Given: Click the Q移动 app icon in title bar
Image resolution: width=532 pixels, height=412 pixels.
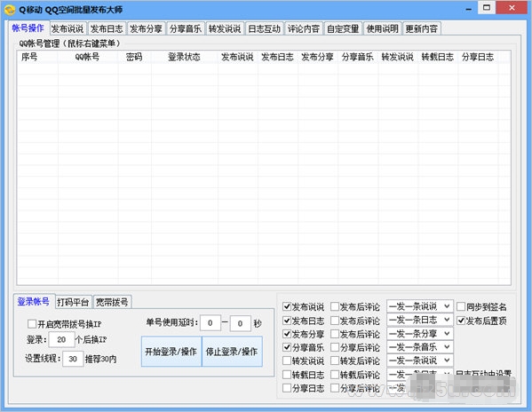Looking at the screenshot, I should (x=10, y=9).
